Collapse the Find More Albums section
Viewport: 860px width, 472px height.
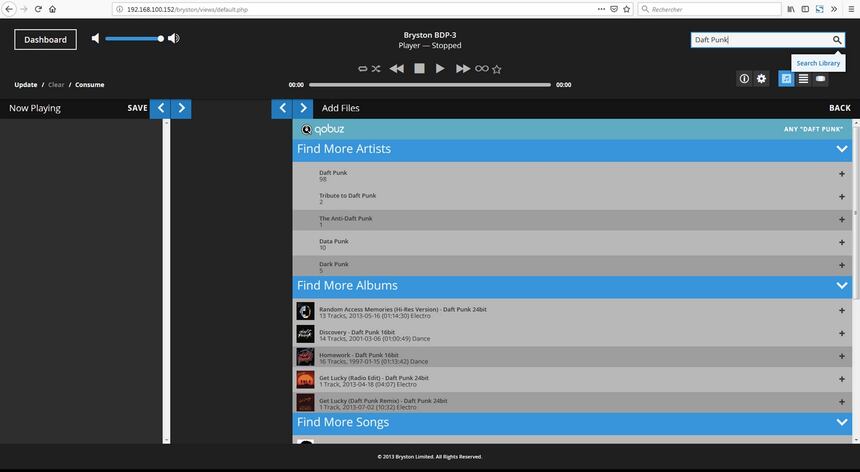(x=841, y=286)
